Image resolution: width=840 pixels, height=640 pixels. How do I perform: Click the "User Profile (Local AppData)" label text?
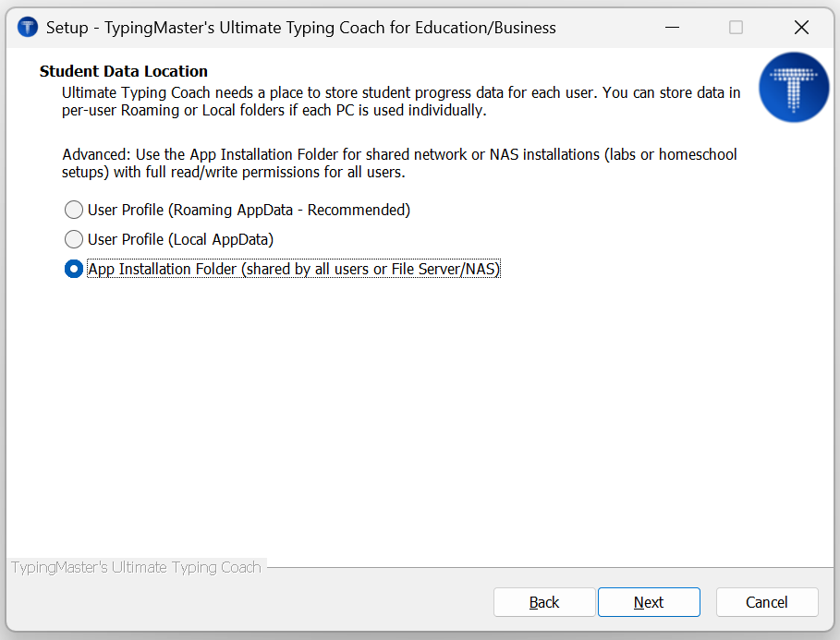[180, 240]
